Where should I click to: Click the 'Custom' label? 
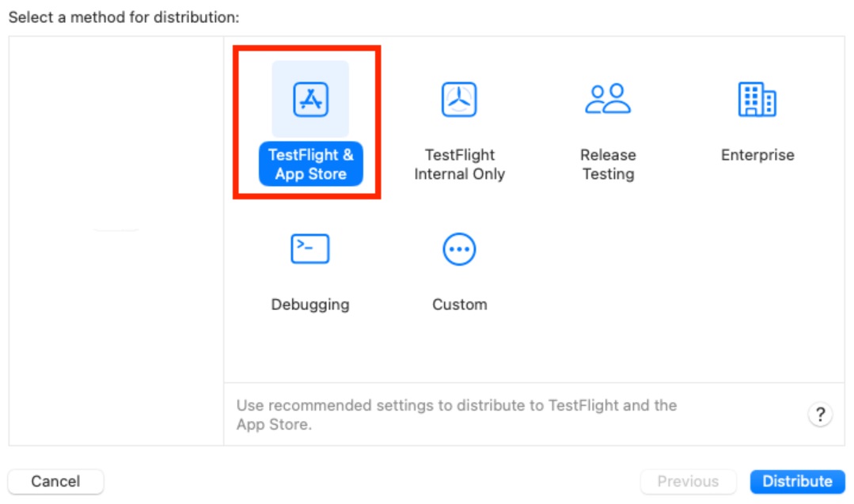pos(460,305)
